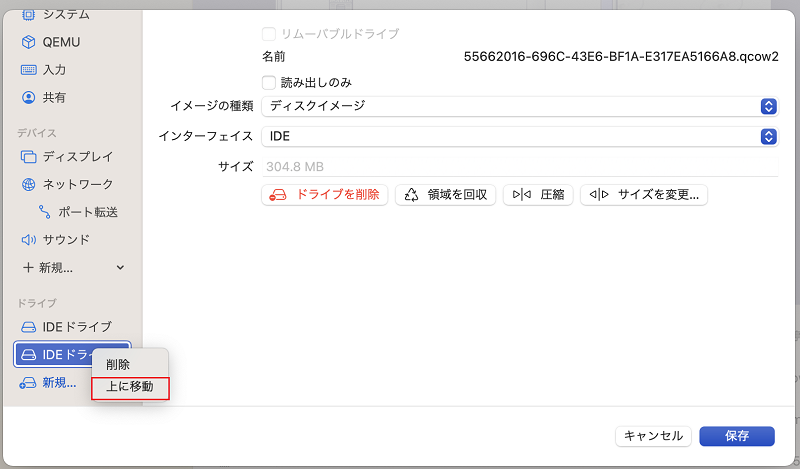Screen dimensions: 800x469
Task: Click the red drive-delete icon
Action: tap(278, 195)
